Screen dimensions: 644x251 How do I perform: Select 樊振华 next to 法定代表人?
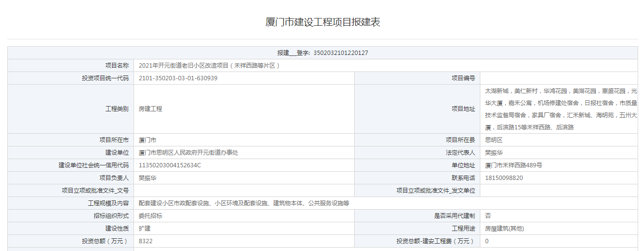[493, 152]
